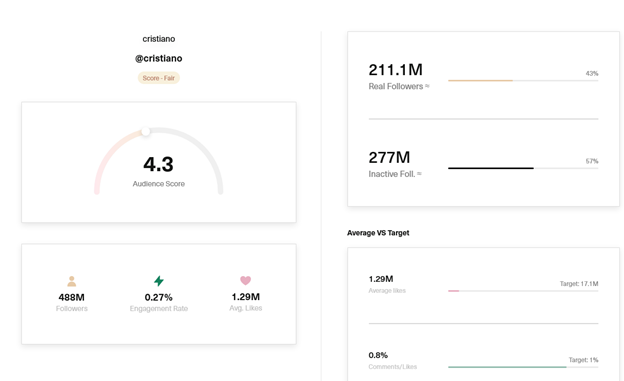This screenshot has height=381, width=624.
Task: Click the Followers label
Action: (x=72, y=309)
